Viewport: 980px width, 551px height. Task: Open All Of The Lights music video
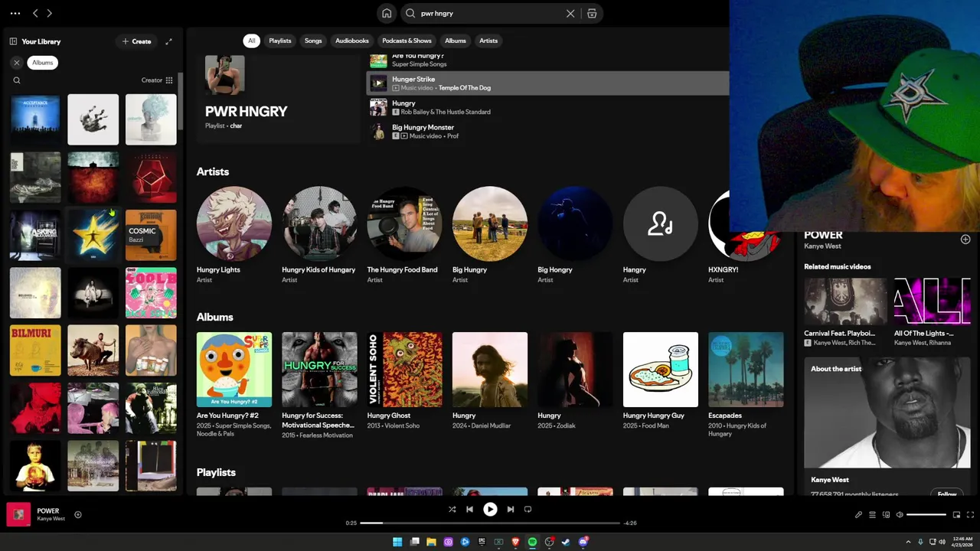click(x=933, y=312)
